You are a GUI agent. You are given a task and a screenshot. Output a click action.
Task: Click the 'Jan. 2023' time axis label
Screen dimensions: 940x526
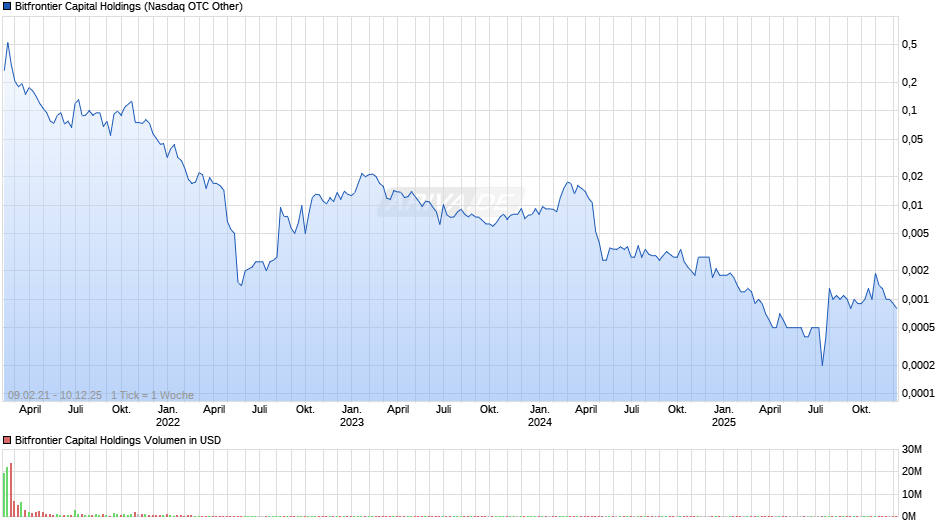click(x=352, y=416)
